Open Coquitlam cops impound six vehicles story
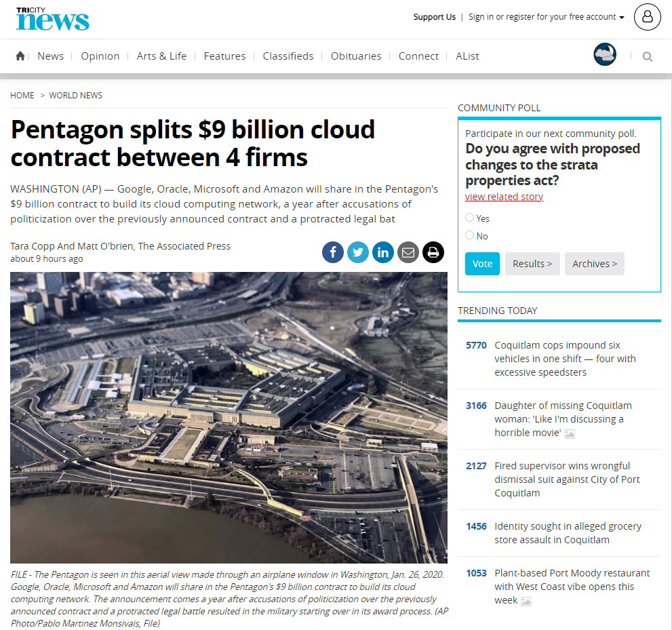672x630 pixels. point(565,359)
